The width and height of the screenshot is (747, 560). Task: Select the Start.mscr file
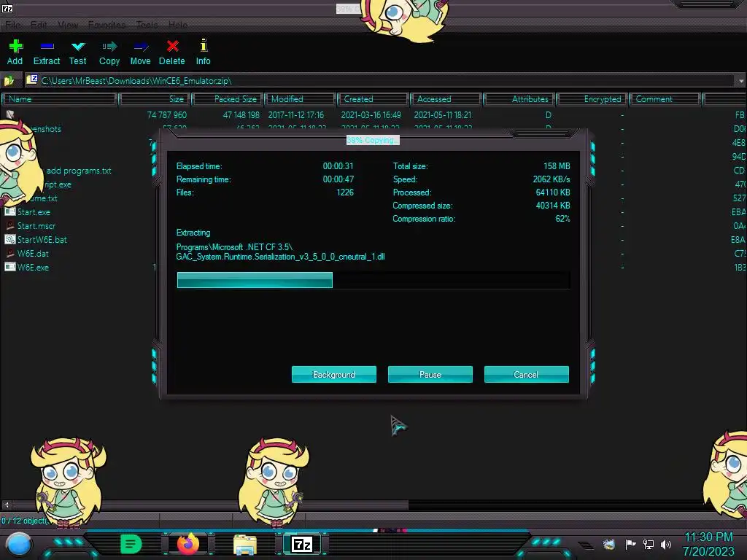tap(36, 226)
